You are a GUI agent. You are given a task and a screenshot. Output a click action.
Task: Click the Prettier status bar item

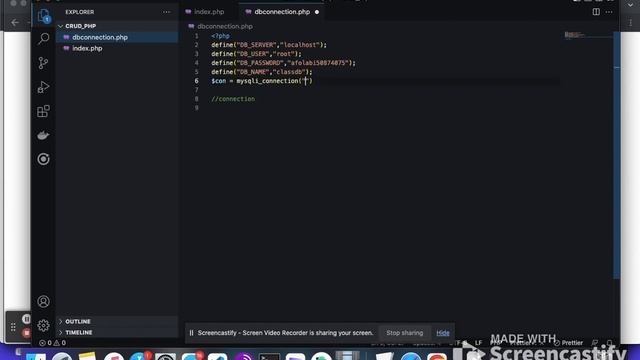point(569,343)
